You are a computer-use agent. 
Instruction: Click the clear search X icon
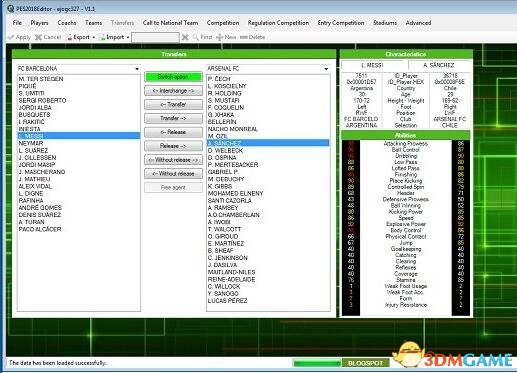[185, 37]
